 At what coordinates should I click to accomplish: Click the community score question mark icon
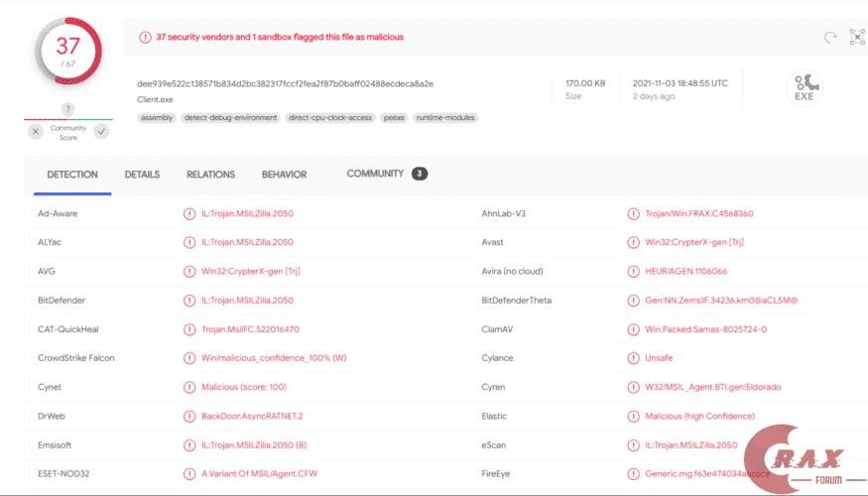click(x=67, y=109)
